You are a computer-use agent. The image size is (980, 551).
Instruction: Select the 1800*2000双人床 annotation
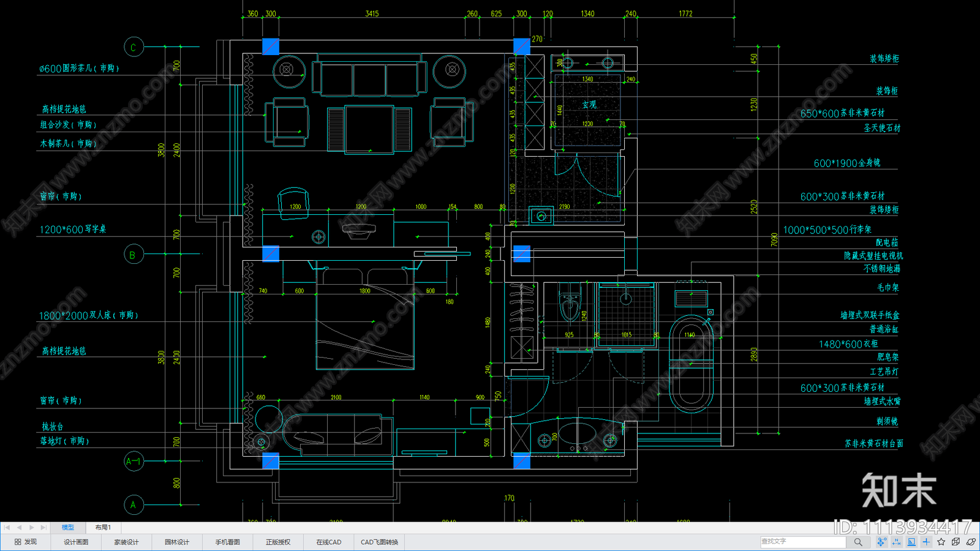[x=89, y=316]
